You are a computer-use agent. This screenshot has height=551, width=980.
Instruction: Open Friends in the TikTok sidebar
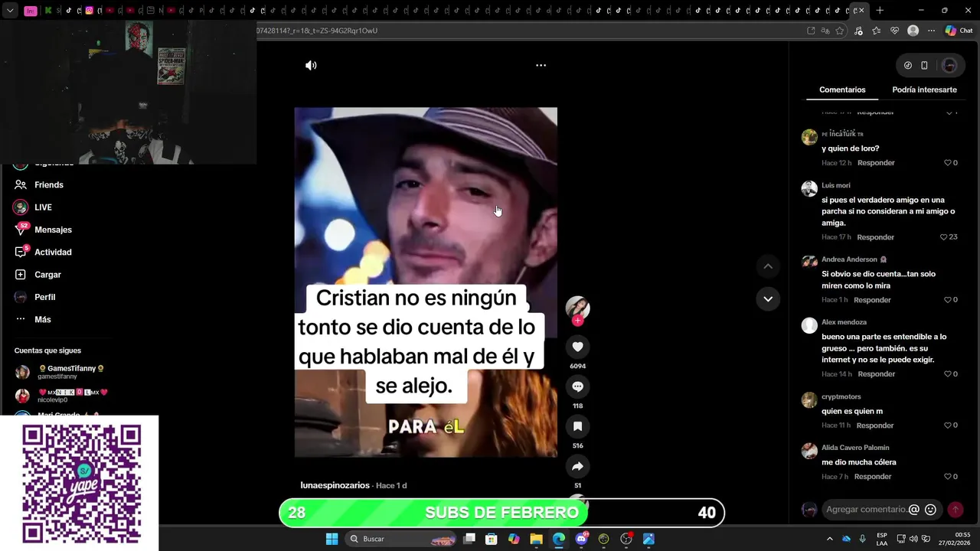tap(49, 184)
